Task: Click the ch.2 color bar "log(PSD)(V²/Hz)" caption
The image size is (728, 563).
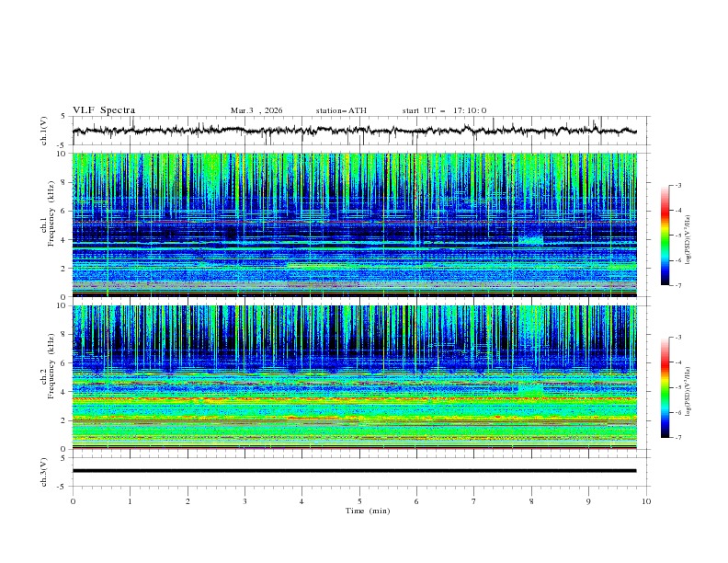Action: [x=688, y=392]
